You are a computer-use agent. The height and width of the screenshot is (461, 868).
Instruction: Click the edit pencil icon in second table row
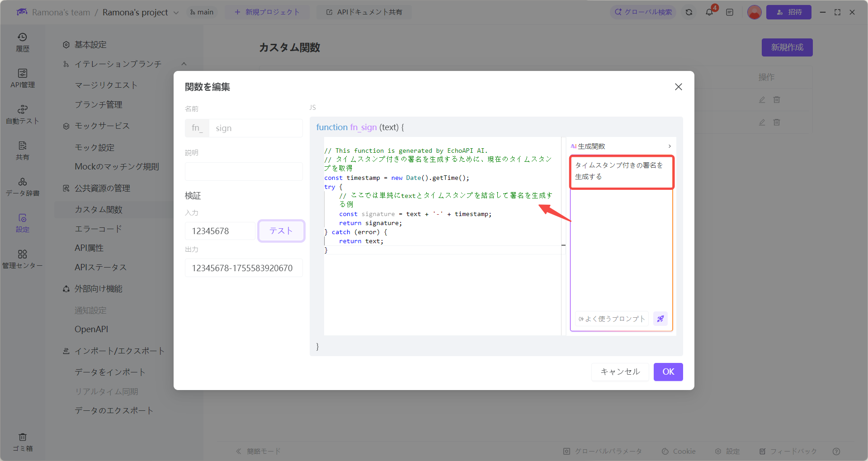tap(762, 122)
